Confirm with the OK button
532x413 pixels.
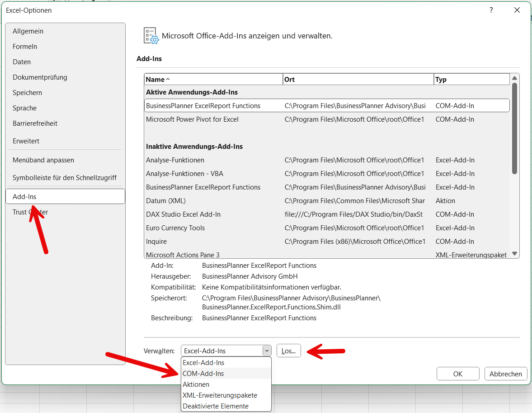pyautogui.click(x=458, y=374)
